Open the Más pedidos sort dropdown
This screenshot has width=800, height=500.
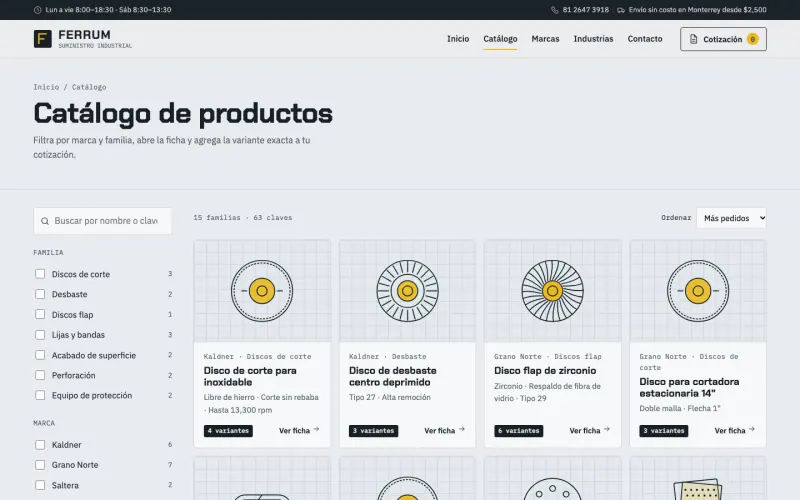click(731, 218)
